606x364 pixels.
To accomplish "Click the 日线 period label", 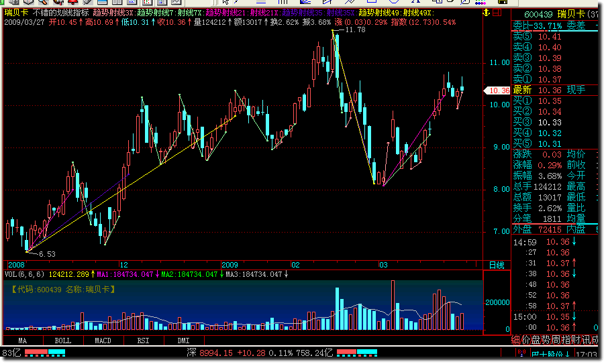I will 497,265.
